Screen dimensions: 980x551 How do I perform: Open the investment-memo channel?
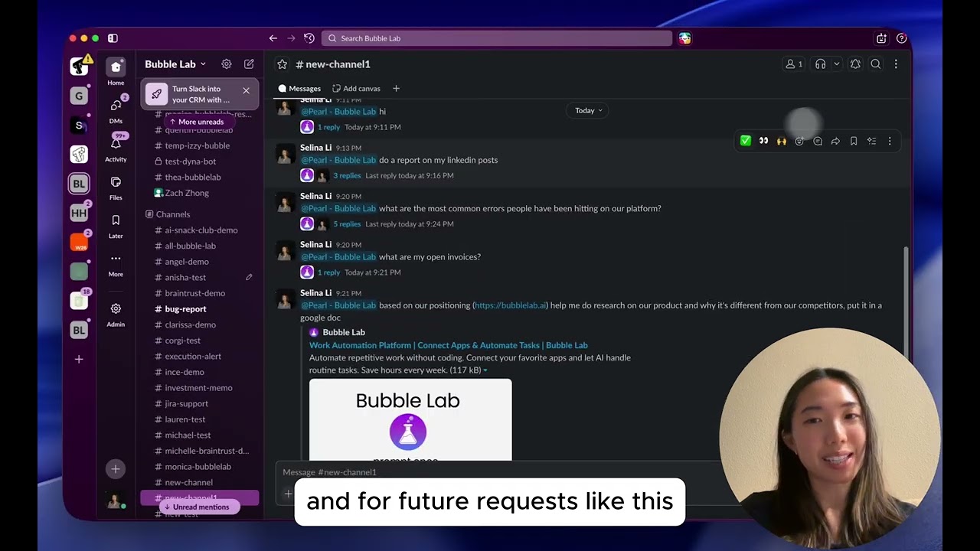199,388
